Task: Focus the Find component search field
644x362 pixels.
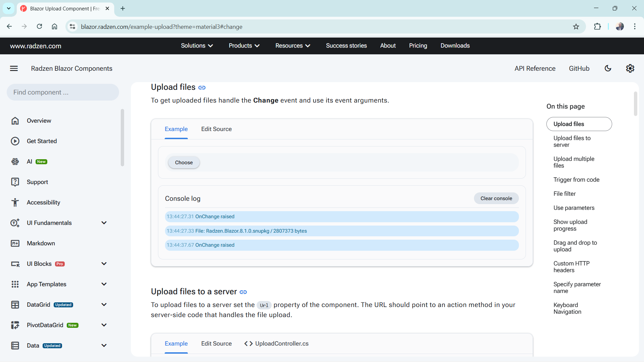Action: [x=63, y=92]
